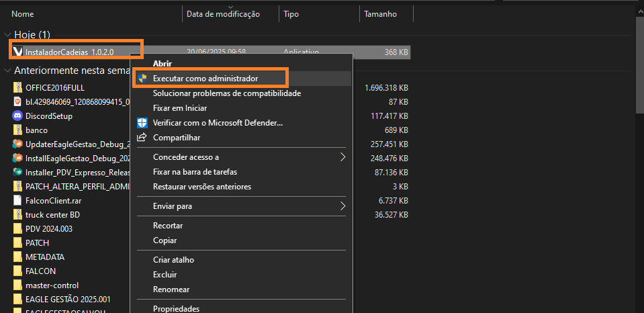
Task: Click the Installer_PDV_Expresso file icon
Action: tap(18, 172)
